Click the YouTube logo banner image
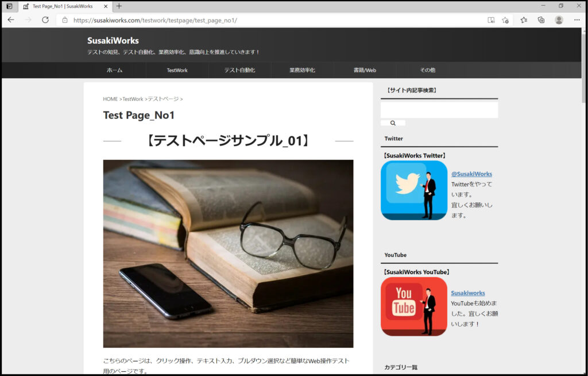This screenshot has height=376, width=588. point(414,306)
